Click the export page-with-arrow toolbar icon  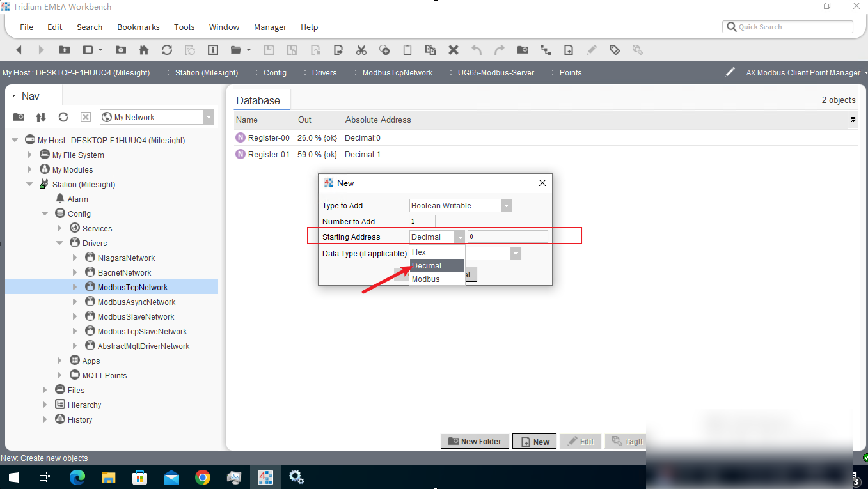pyautogui.click(x=338, y=50)
